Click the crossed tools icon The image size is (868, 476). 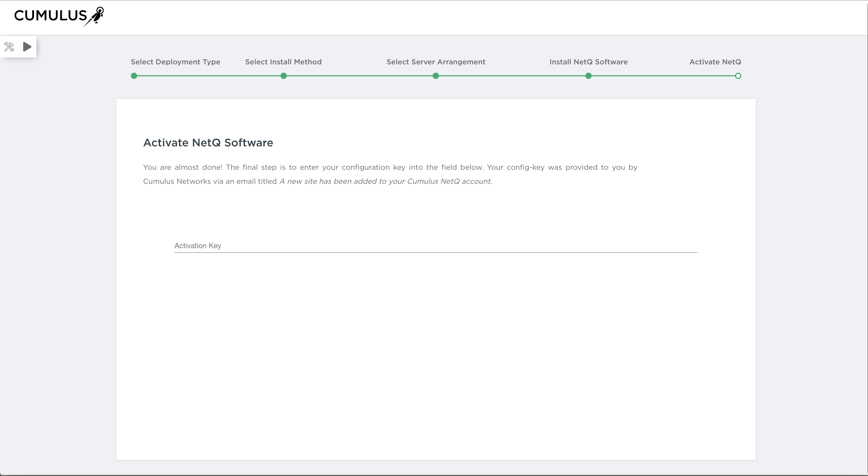tap(9, 47)
